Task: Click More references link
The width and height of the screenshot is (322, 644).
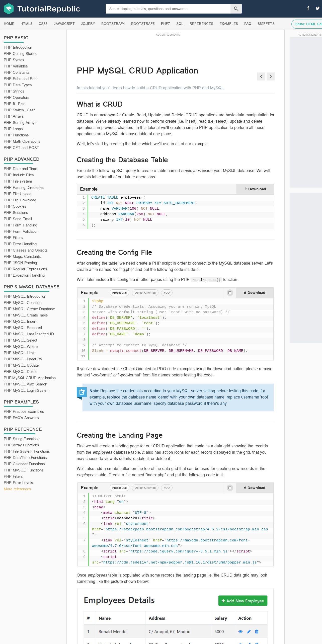Action: click(17, 489)
